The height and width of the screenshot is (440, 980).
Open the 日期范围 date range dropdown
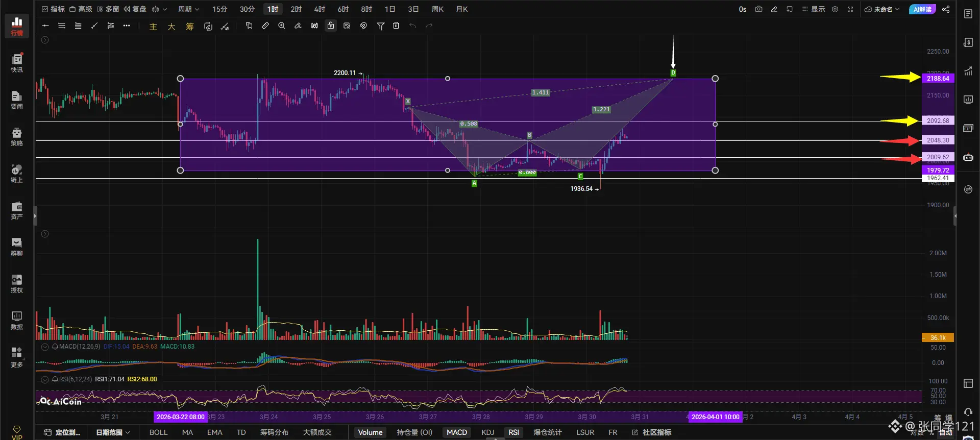[x=113, y=432]
